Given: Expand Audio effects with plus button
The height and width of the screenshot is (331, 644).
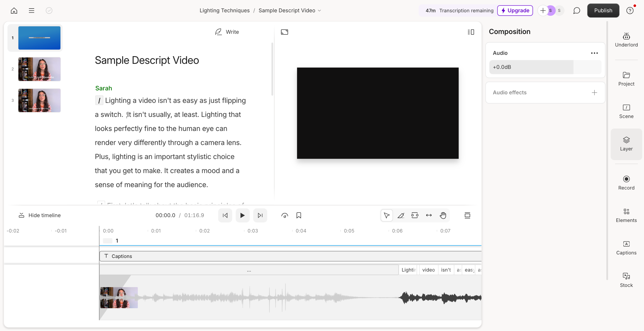Looking at the screenshot, I should pyautogui.click(x=594, y=93).
